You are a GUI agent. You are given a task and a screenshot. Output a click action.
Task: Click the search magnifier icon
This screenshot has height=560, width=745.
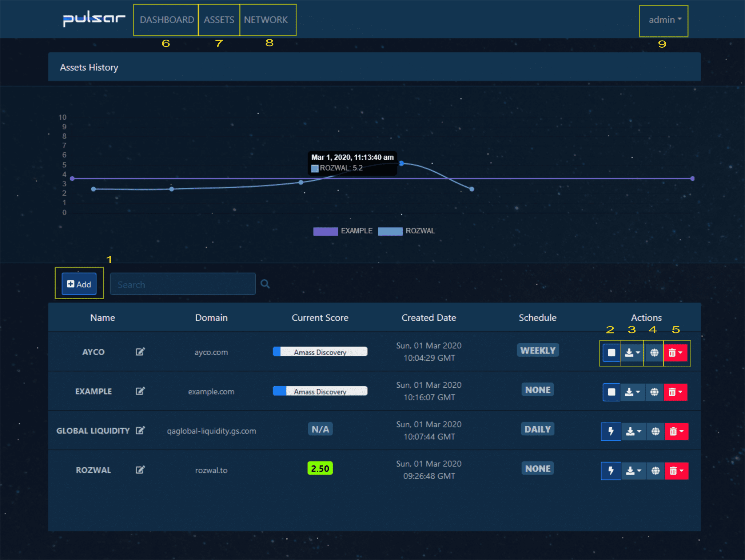pos(265,284)
